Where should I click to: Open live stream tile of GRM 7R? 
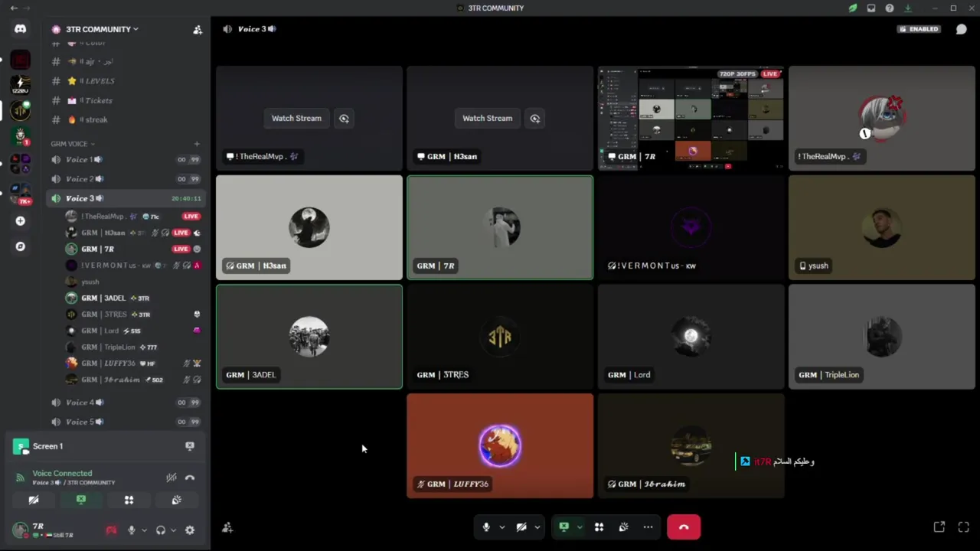tap(691, 118)
